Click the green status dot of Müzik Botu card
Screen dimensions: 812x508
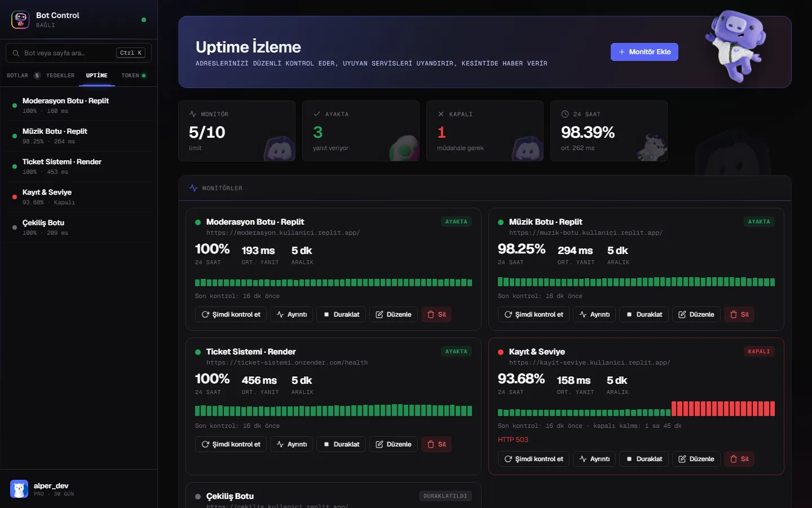(501, 222)
